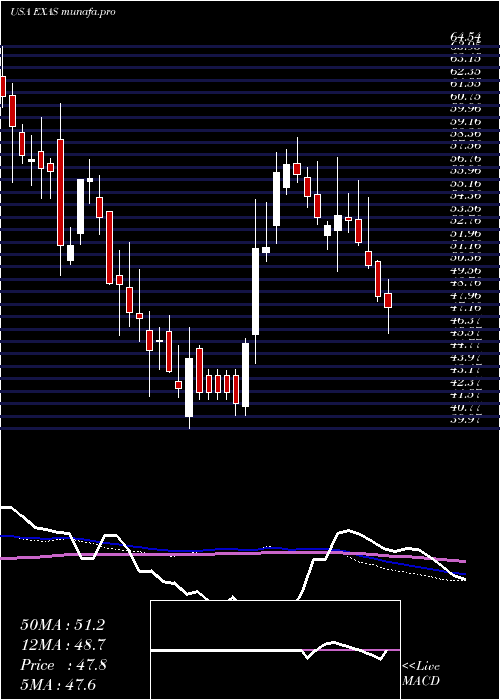Select the 50.36 price axis label
The height and width of the screenshot is (700, 500).
pos(465,258)
